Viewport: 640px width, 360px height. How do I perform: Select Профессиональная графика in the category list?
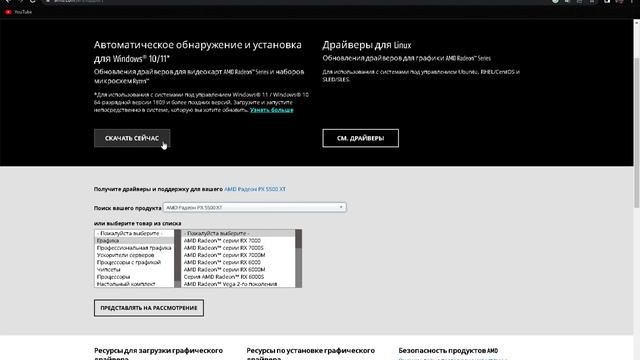click(x=134, y=248)
